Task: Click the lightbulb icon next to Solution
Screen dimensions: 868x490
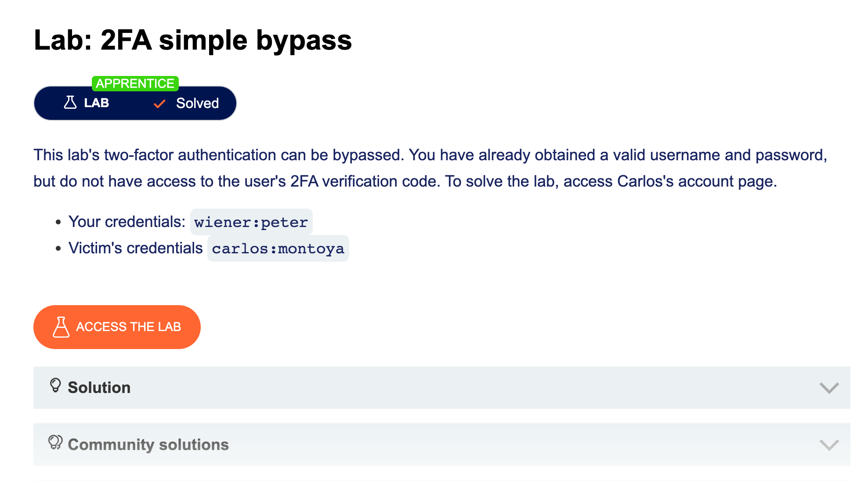Action: coord(55,386)
